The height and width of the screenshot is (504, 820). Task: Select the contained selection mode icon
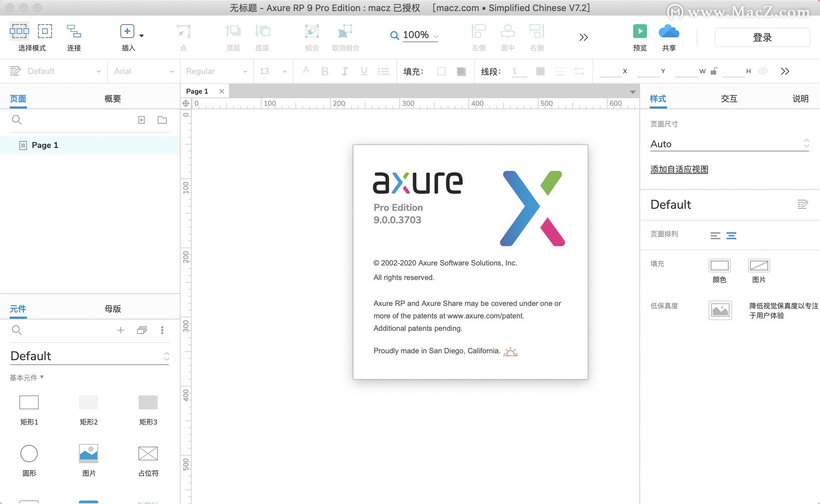click(x=45, y=31)
